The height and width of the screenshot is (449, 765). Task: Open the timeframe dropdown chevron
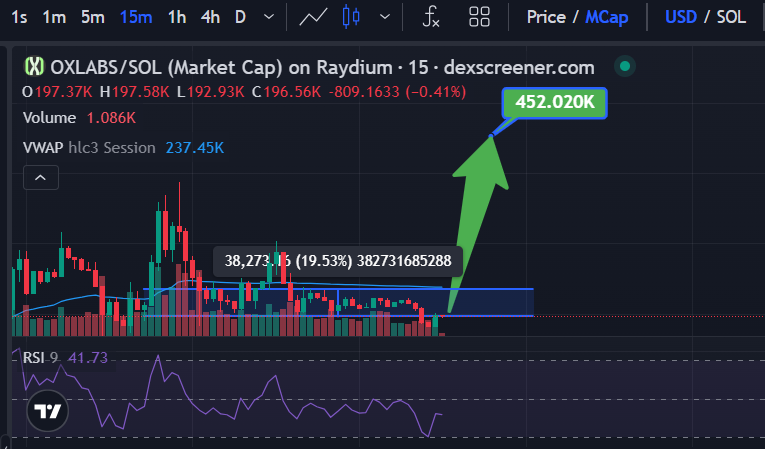click(268, 17)
